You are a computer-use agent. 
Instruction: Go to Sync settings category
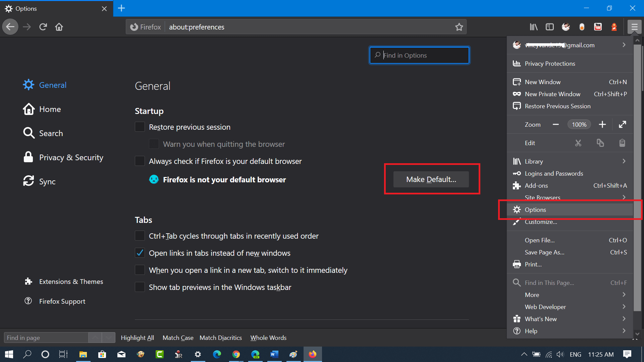click(x=39, y=182)
